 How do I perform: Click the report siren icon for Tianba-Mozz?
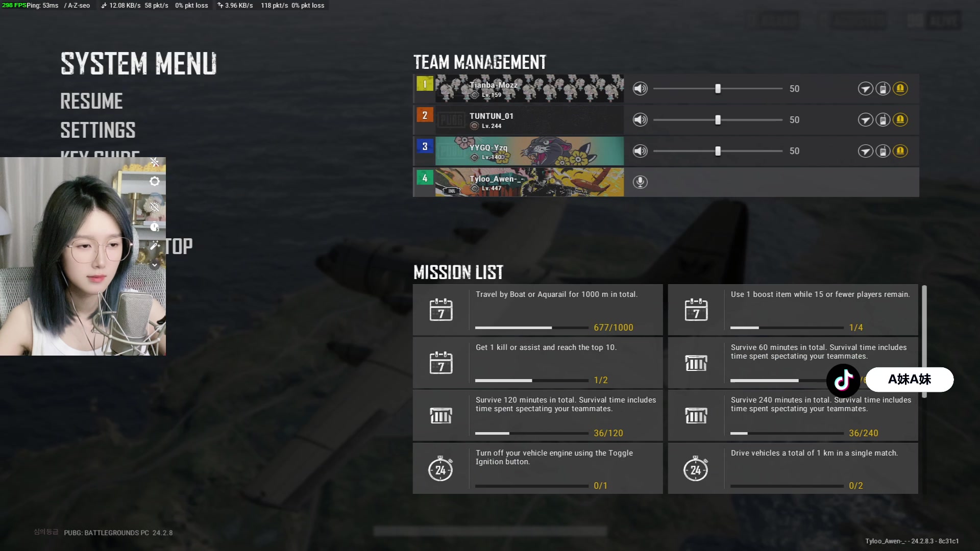coord(900,89)
